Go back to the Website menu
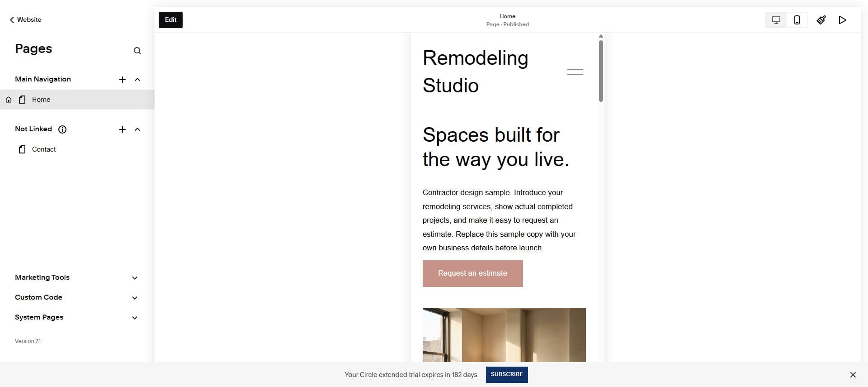Screen dimensions: 868x387 click(x=25, y=19)
